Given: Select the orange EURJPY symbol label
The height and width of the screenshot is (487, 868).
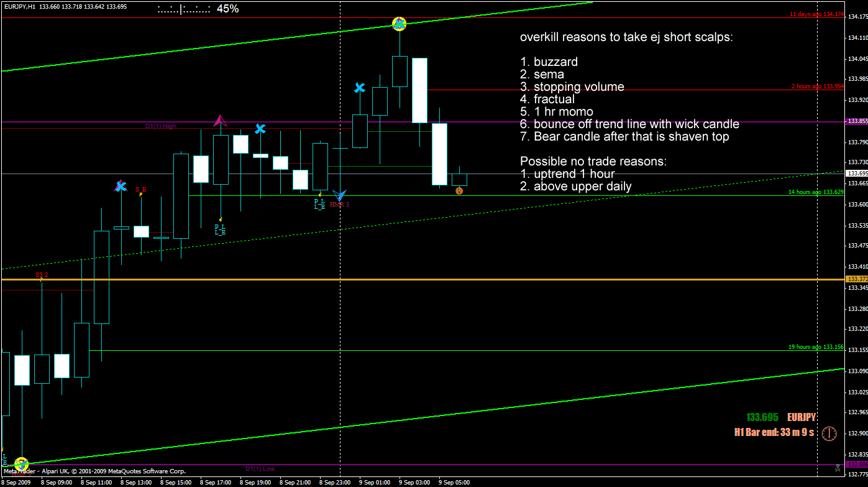Looking at the screenshot, I should tap(802, 417).
